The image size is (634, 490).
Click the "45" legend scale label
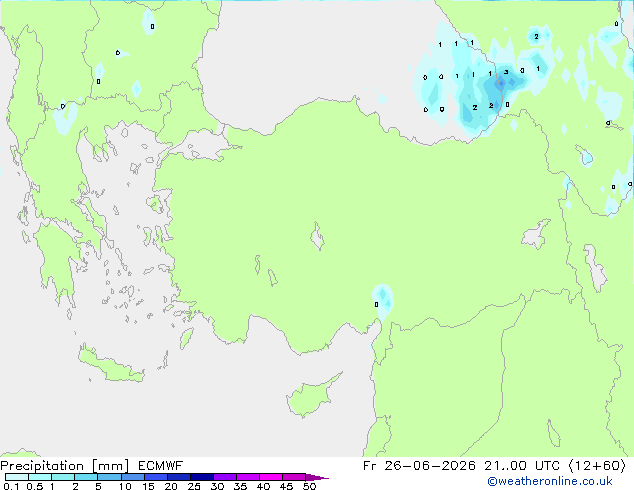(x=286, y=486)
